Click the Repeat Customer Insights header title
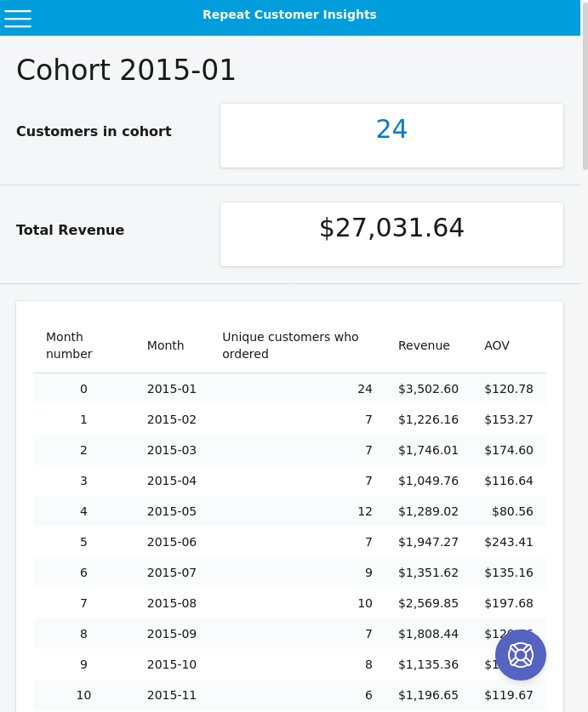The width and height of the screenshot is (588, 712). [x=289, y=14]
